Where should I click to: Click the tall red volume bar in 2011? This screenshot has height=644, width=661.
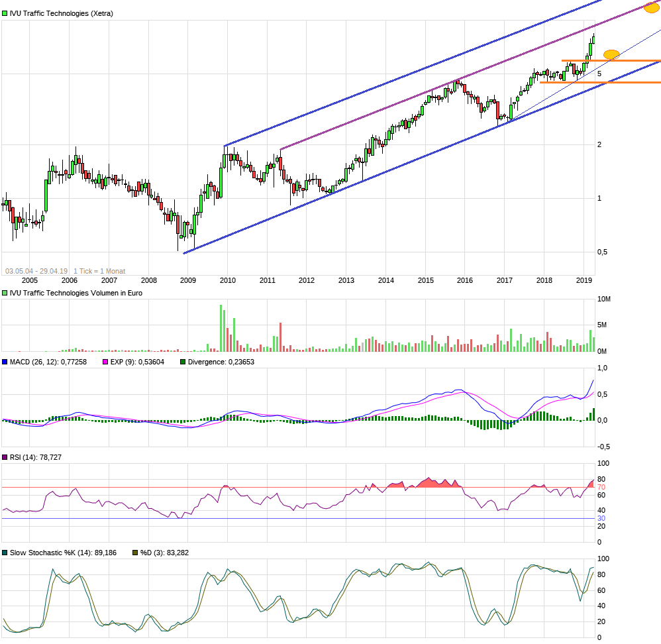pyautogui.click(x=280, y=337)
